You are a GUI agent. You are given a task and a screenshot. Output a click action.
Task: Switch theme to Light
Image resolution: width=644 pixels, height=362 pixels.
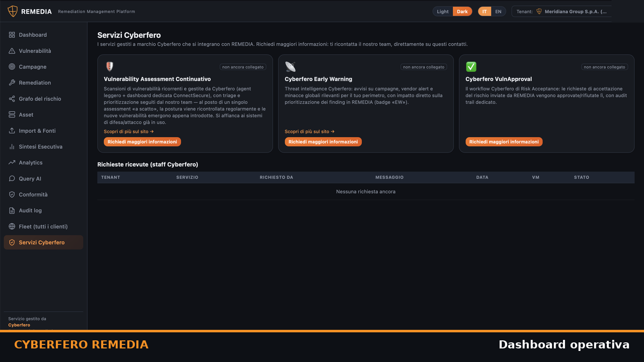pyautogui.click(x=443, y=12)
